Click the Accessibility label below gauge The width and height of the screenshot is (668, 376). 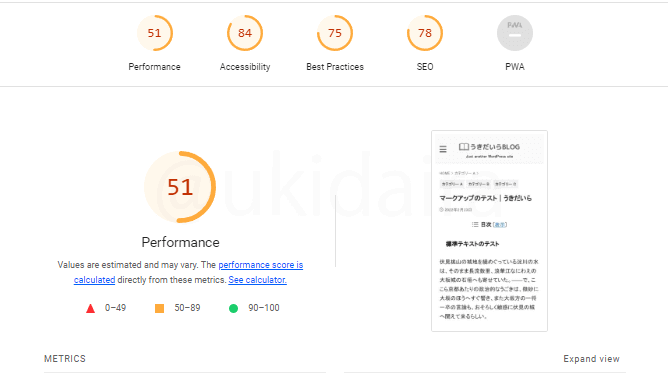click(245, 67)
